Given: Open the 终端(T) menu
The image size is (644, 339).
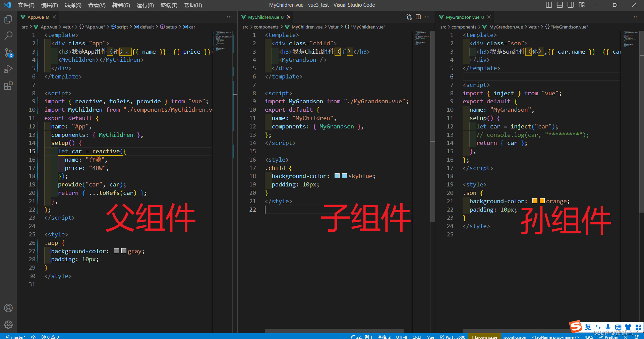Looking at the screenshot, I should click(169, 5).
